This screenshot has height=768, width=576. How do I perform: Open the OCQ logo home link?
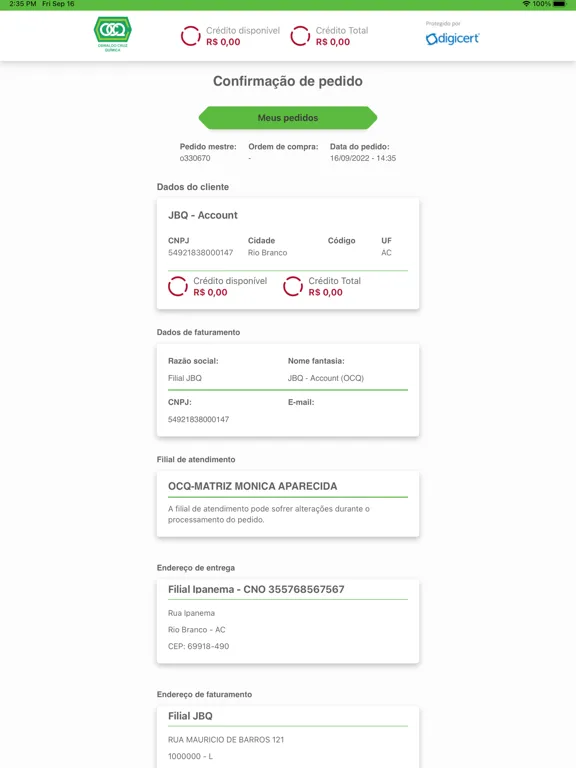113,34
